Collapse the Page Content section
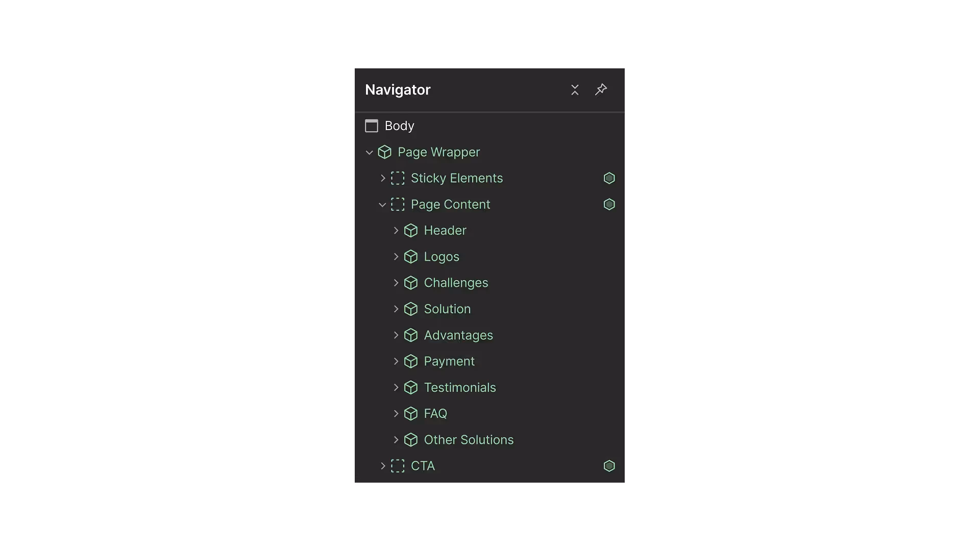Viewport: 980px width, 551px height. coord(382,204)
